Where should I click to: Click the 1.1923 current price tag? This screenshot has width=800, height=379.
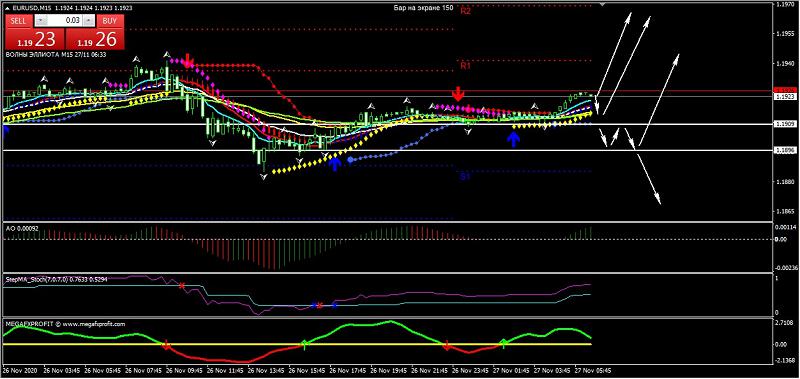tap(784, 96)
